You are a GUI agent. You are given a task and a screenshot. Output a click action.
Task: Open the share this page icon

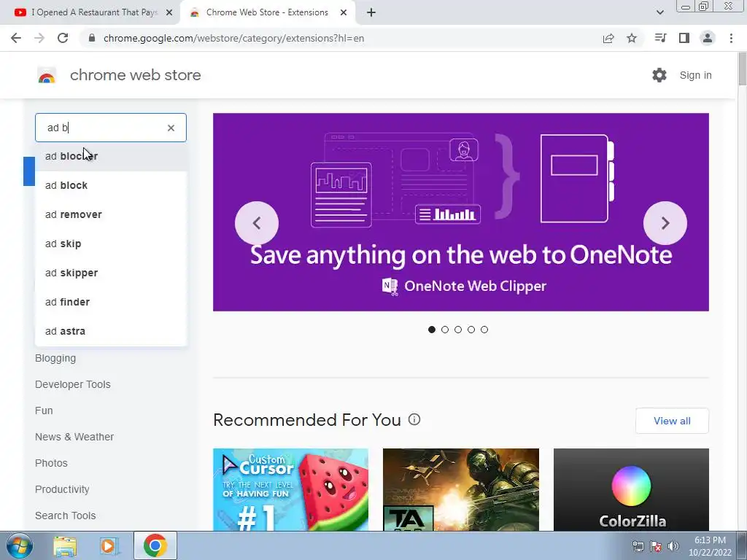(x=608, y=38)
